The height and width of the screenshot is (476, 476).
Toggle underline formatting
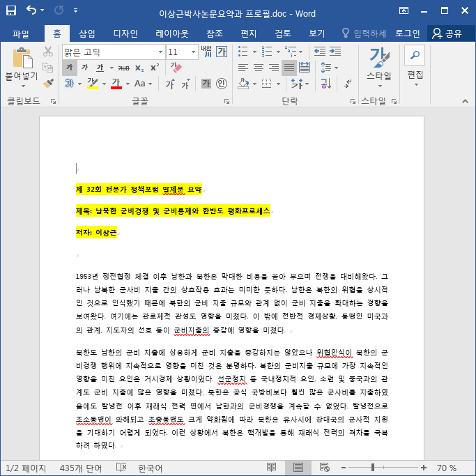100,68
